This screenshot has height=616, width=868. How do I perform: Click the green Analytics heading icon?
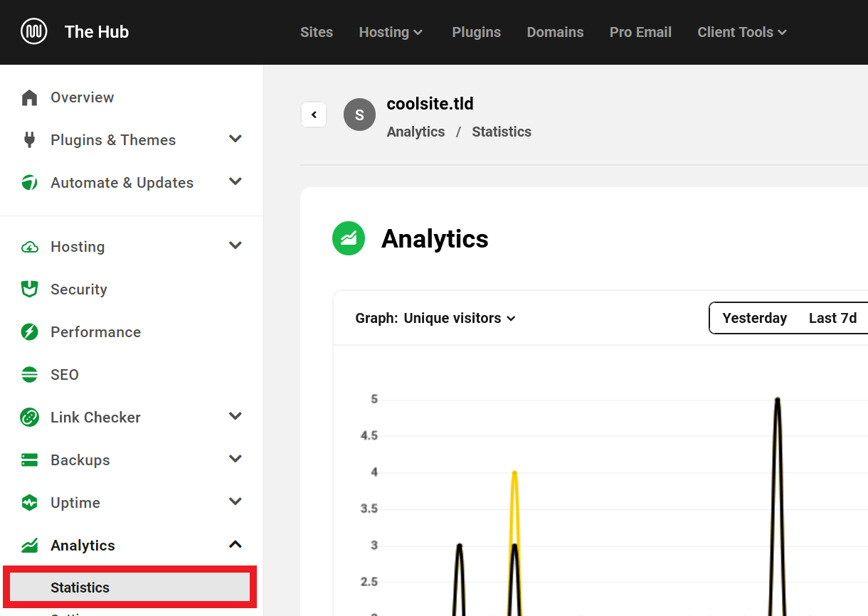coord(349,238)
